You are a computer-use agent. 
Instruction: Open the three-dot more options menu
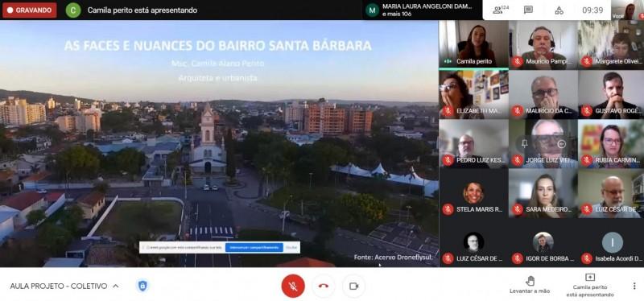pyautogui.click(x=634, y=286)
